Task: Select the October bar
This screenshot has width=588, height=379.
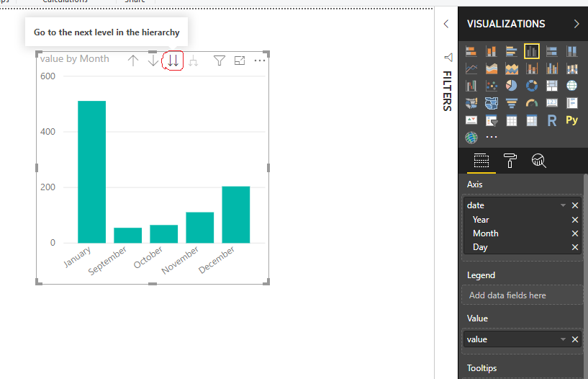Action: (164, 233)
